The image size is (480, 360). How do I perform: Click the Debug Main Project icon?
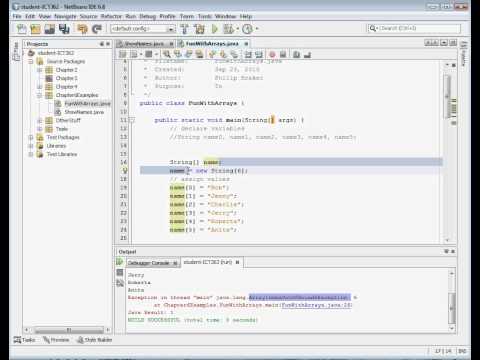coord(229,29)
